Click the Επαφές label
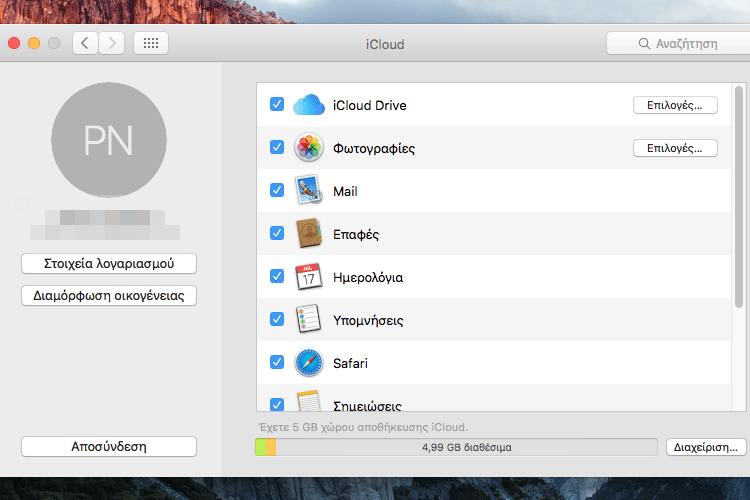 coord(356,234)
